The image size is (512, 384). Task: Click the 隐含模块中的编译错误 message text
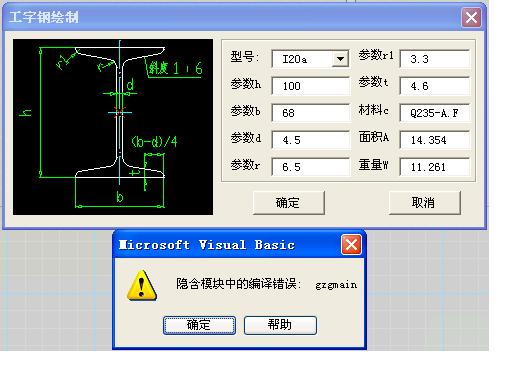239,284
